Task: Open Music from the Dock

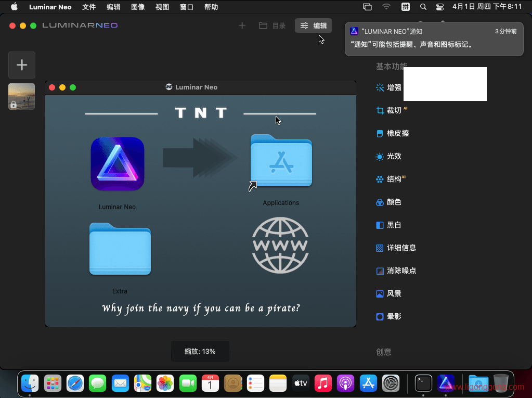Action: point(323,383)
